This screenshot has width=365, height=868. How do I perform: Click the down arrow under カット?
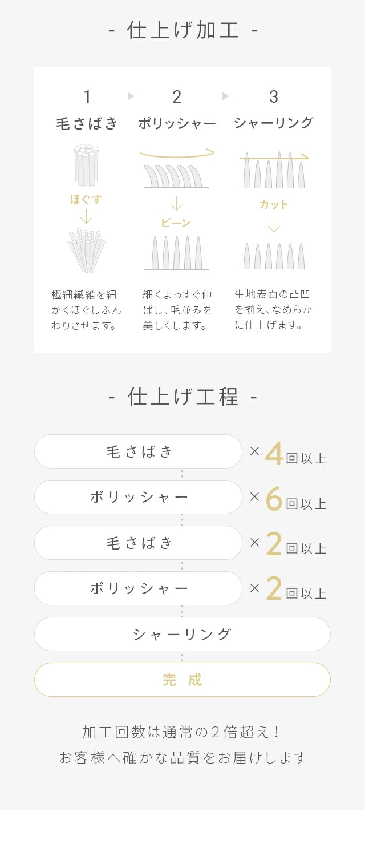(274, 225)
